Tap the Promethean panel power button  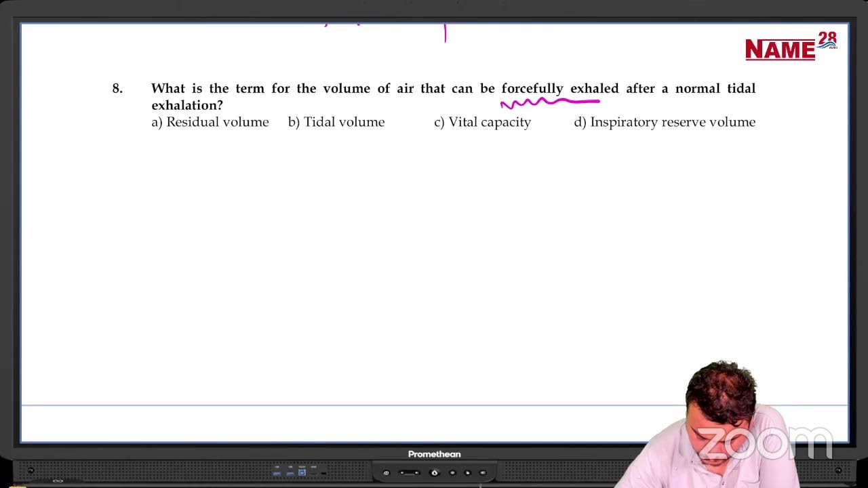[387, 472]
